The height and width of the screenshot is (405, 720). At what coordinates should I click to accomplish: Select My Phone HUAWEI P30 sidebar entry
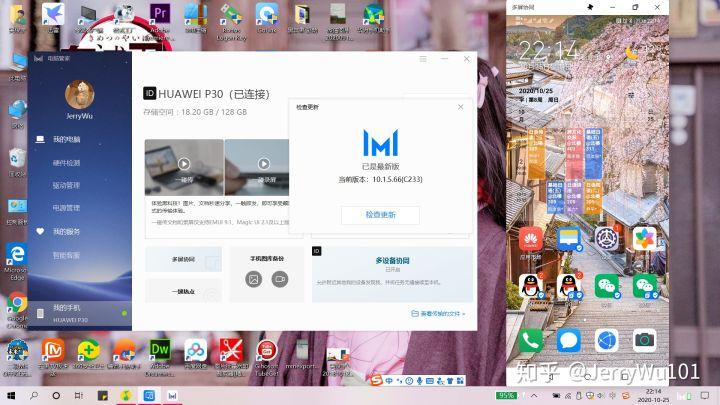[x=79, y=314]
